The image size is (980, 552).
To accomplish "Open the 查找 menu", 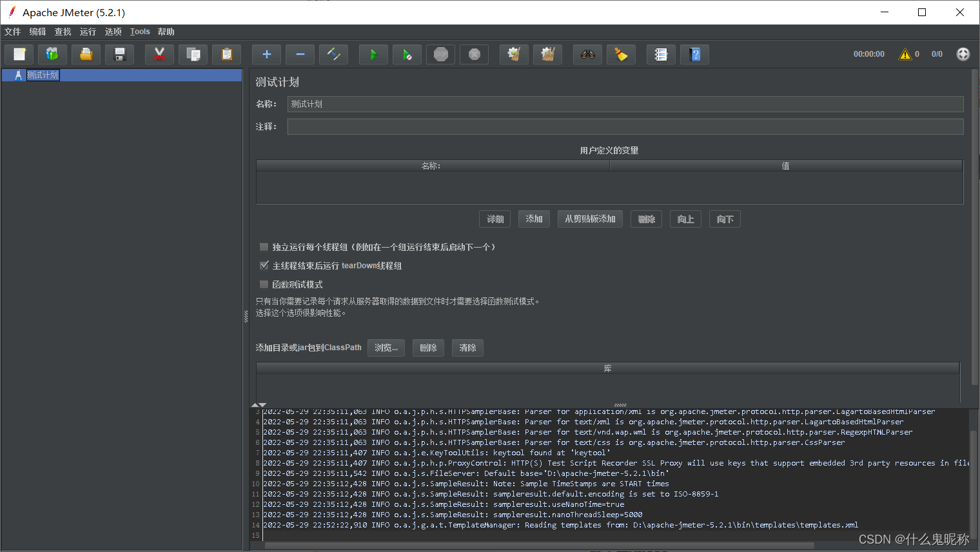I will click(63, 32).
